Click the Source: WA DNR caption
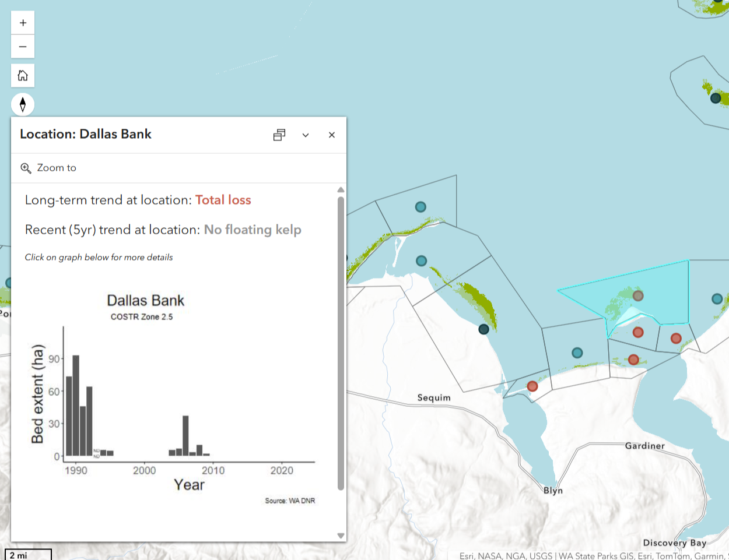 (x=290, y=501)
